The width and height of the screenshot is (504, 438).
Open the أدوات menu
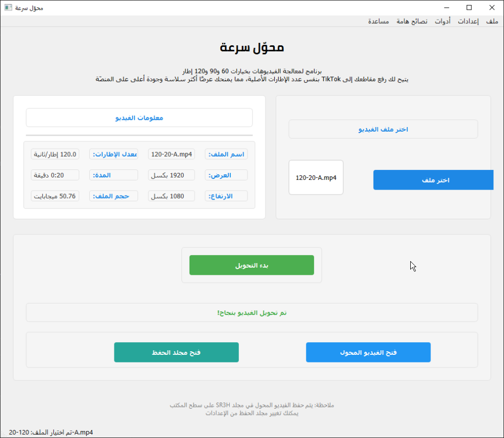[443, 22]
